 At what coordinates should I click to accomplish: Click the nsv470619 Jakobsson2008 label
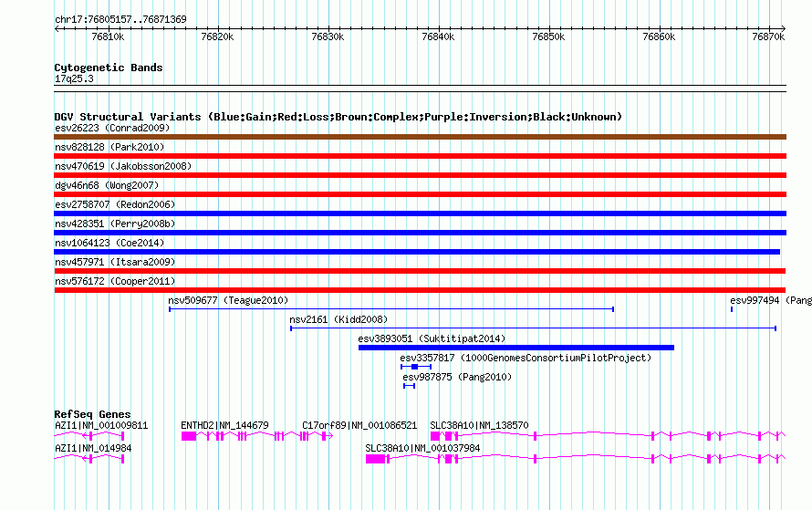click(123, 166)
